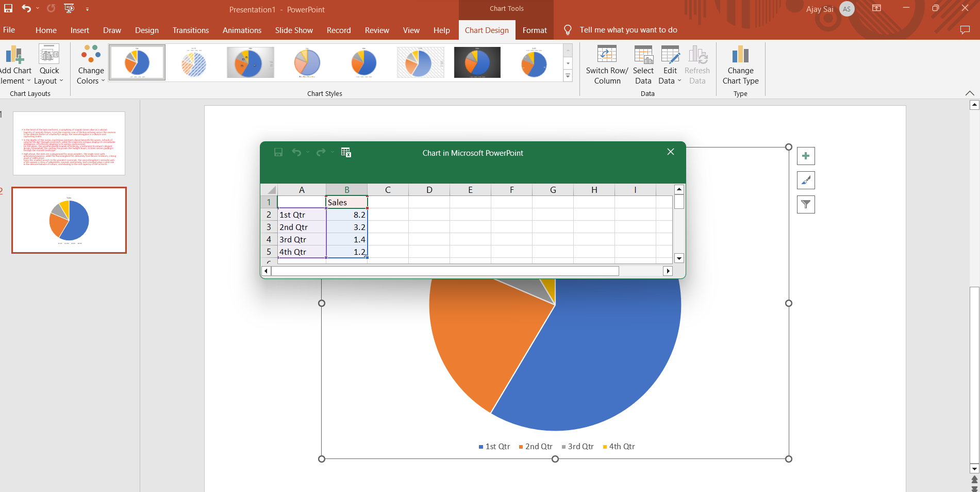Click the Save icon in title bar
The height and width of the screenshot is (492, 980).
tap(8, 8)
